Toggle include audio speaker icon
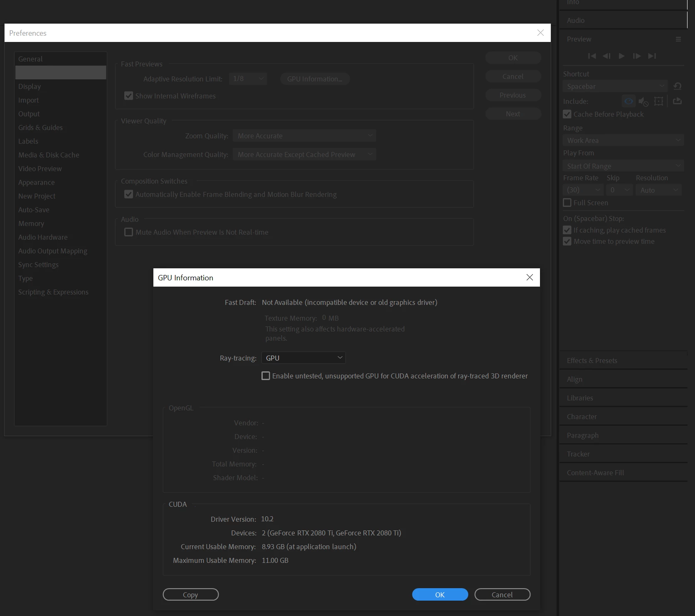The width and height of the screenshot is (695, 616). [x=643, y=101]
